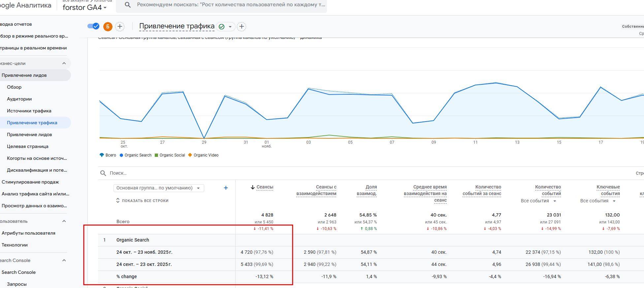This screenshot has width=644, height=288.
Task: Click the plus button right of the report title
Action: click(241, 26)
